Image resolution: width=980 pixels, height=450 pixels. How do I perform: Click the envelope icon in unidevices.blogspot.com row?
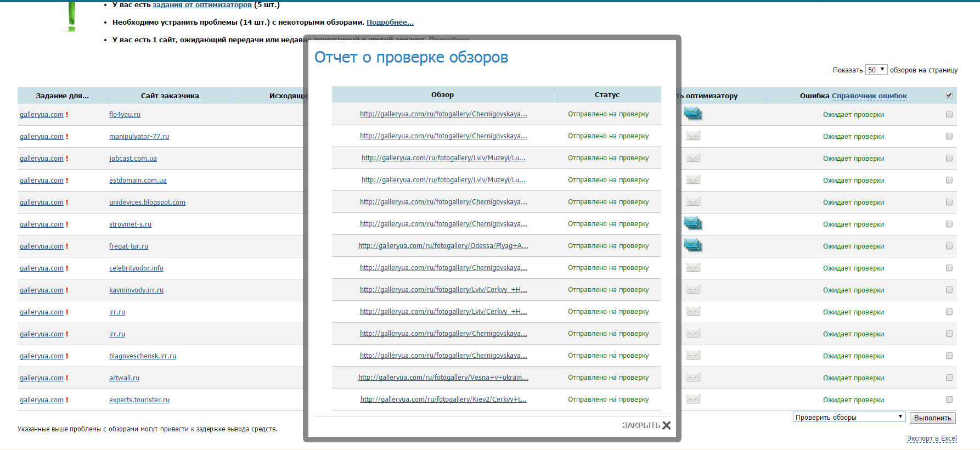[693, 201]
